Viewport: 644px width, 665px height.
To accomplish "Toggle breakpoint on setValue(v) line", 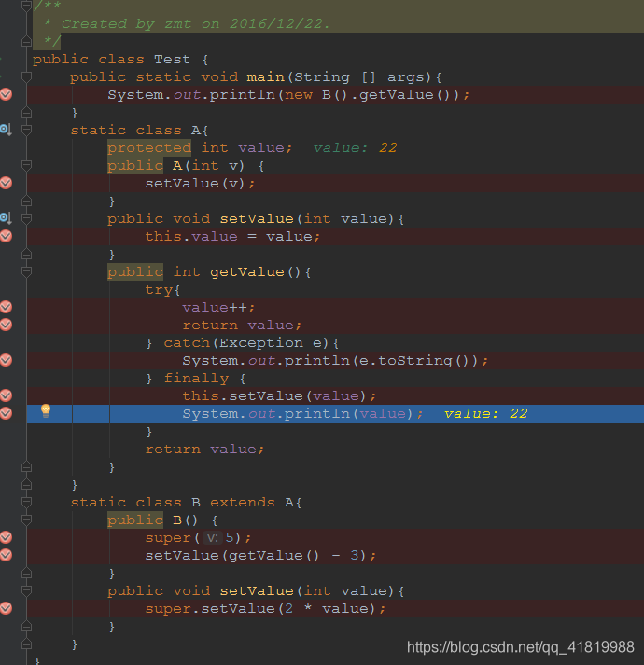I will pos(6,183).
